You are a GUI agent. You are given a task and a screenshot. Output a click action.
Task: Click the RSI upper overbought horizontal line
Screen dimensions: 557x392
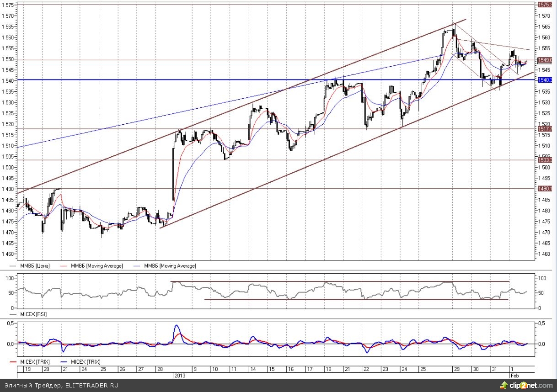point(338,281)
